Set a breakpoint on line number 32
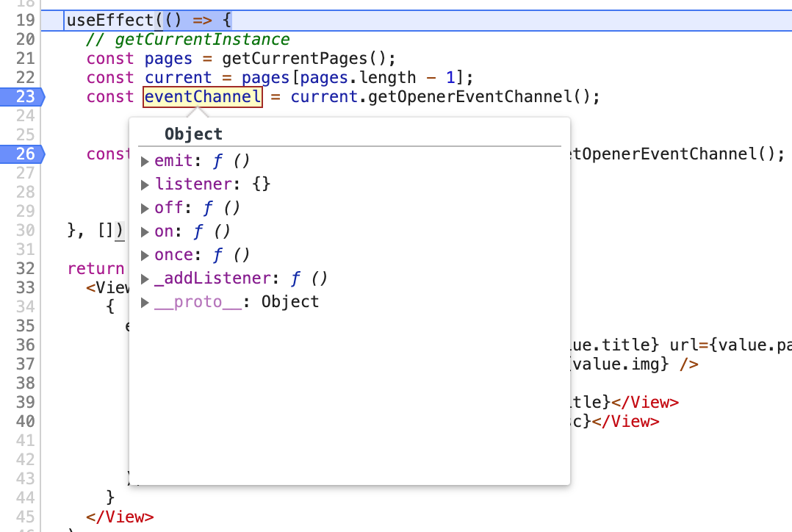The image size is (792, 532). (25, 269)
